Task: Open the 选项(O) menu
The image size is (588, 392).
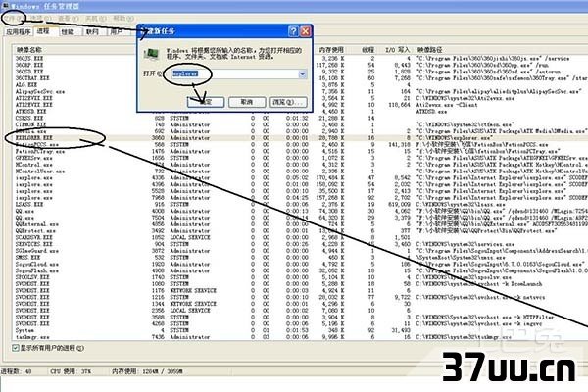Action: (40, 18)
